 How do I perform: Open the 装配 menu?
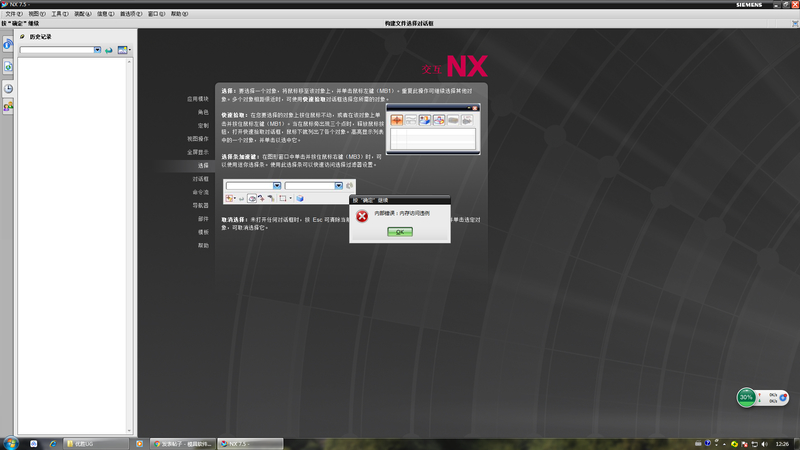tap(83, 14)
